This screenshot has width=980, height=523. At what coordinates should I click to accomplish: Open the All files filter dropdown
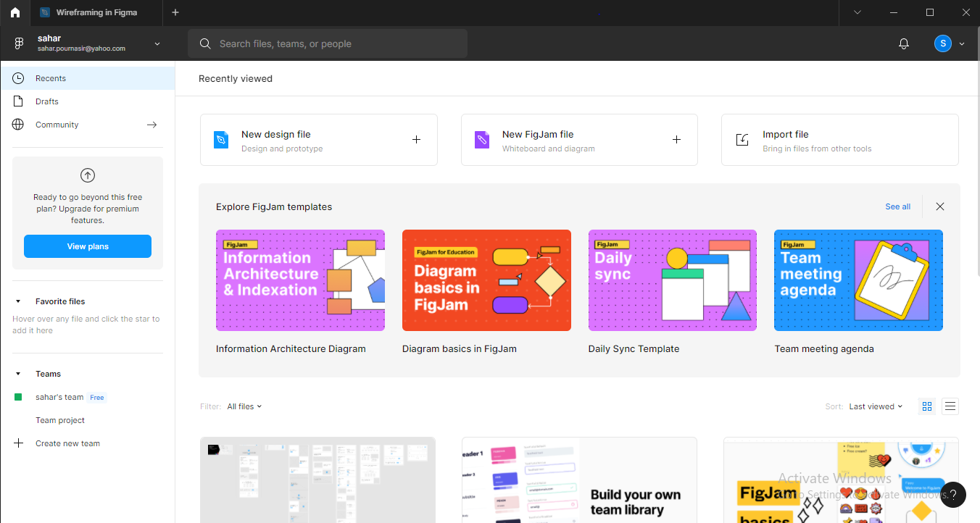tap(244, 406)
